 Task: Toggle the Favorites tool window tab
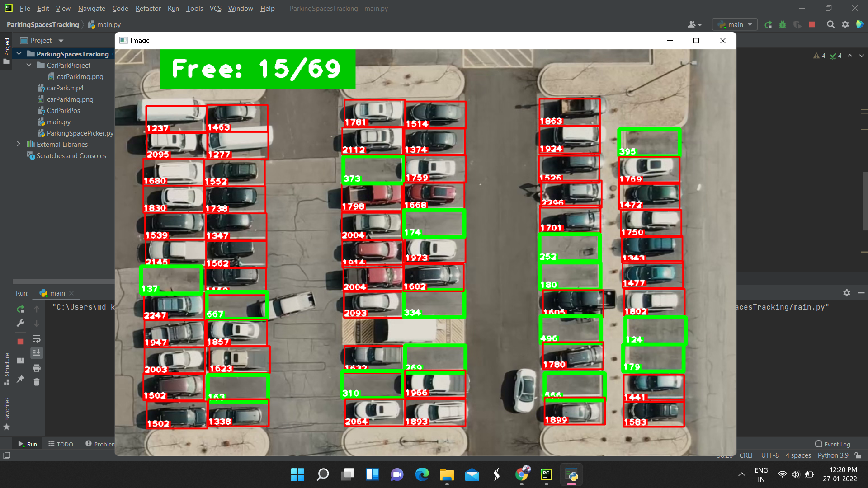pyautogui.click(x=6, y=413)
